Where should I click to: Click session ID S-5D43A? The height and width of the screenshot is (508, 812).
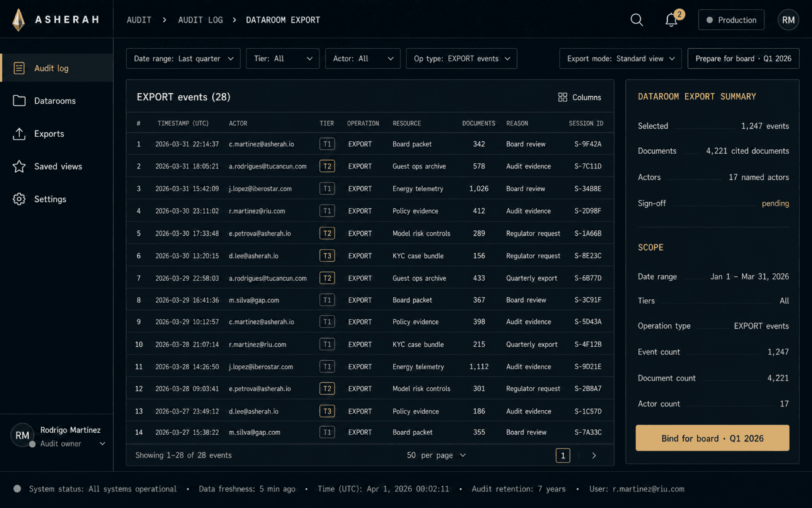click(587, 322)
